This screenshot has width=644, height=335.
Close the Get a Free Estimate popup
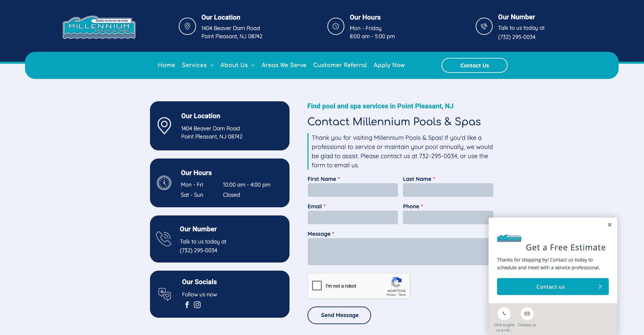609,225
